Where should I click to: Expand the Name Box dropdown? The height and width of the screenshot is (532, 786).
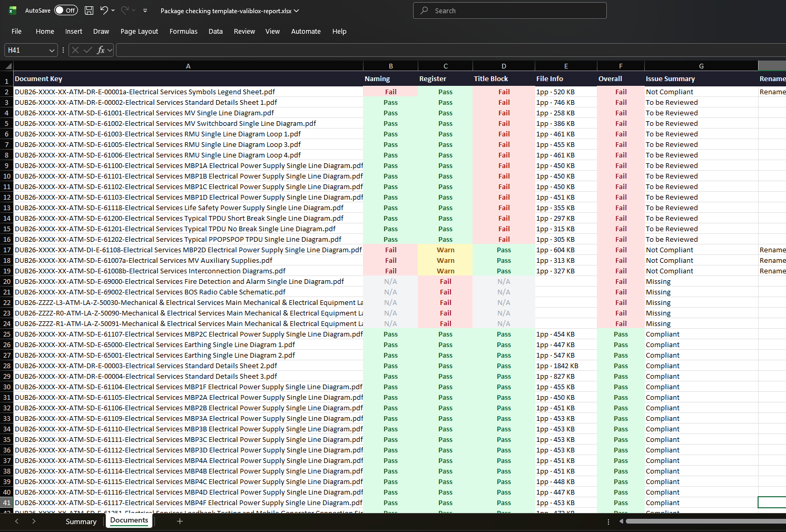[52, 51]
